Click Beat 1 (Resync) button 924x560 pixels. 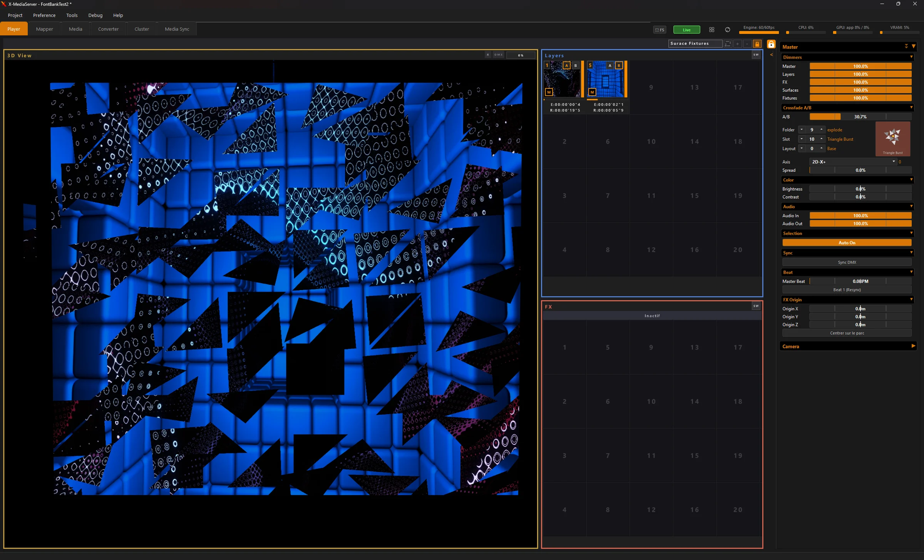point(847,290)
